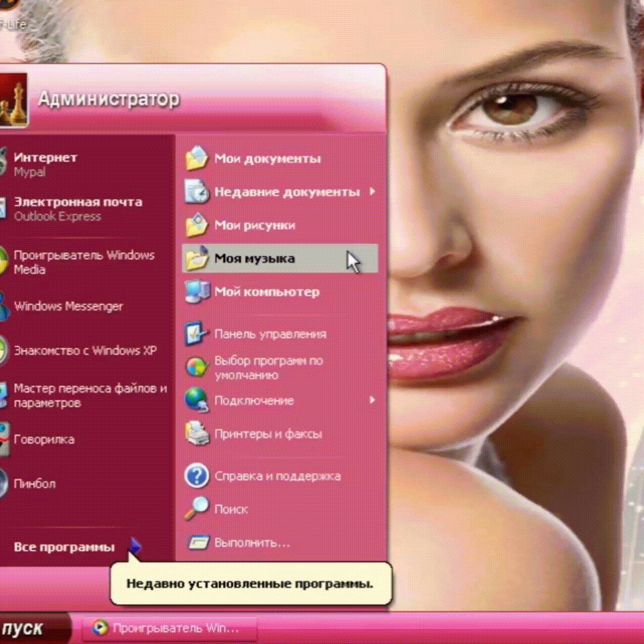
Task: Expand the Подключение submenu arrow
Action: click(372, 400)
